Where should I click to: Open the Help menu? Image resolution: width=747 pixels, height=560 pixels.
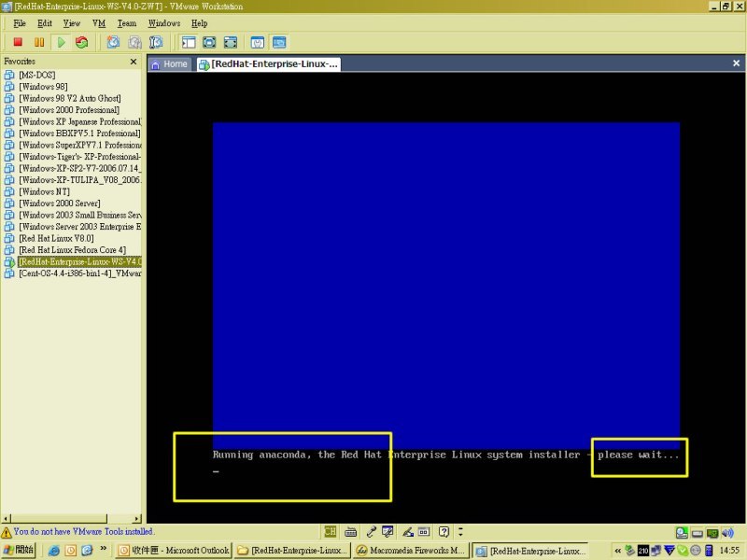[199, 23]
